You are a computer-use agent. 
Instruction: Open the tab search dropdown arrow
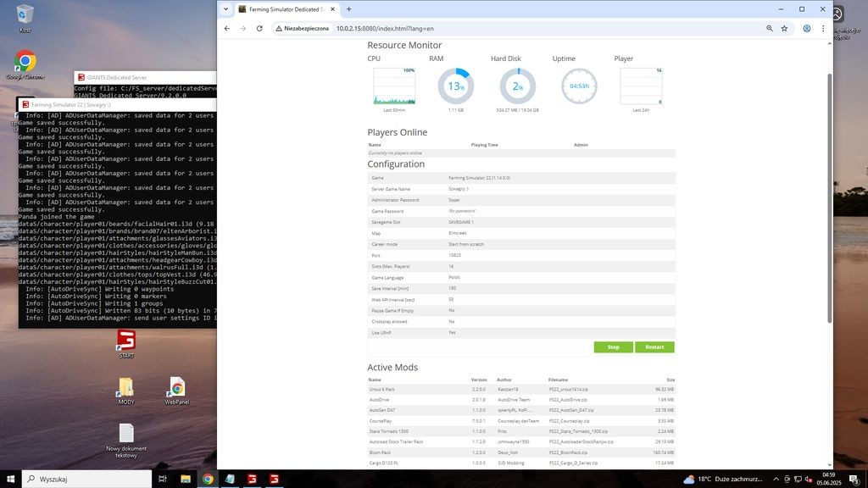click(225, 8)
